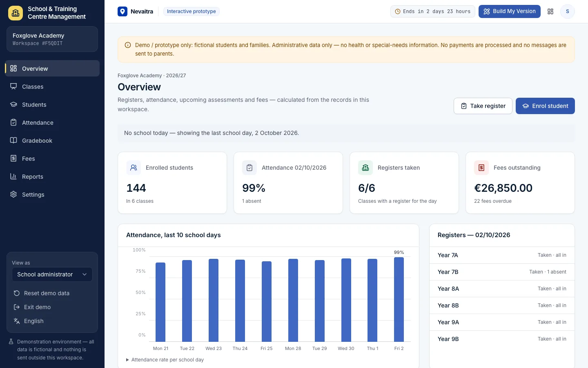Click the €26,850.00 fees outstanding value
This screenshot has height=368, width=588.
click(503, 188)
